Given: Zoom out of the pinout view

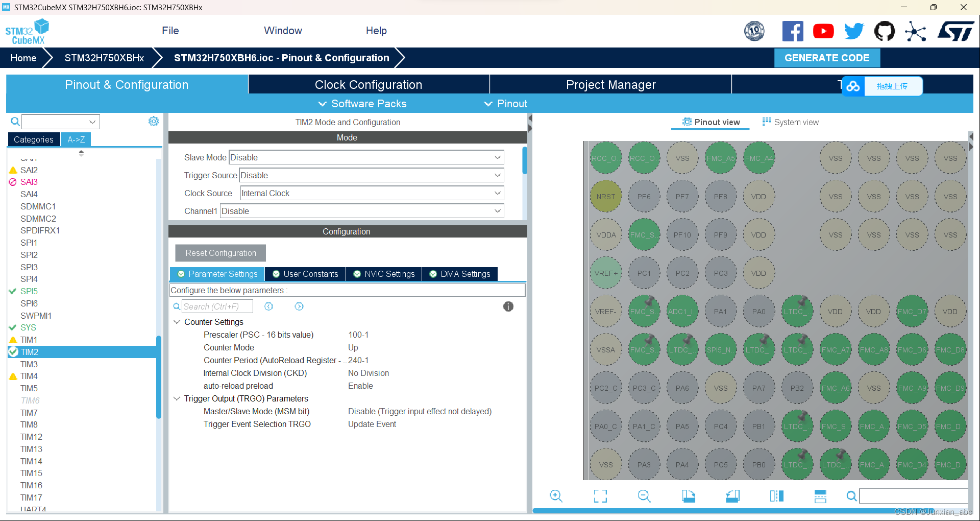Looking at the screenshot, I should click(x=644, y=496).
